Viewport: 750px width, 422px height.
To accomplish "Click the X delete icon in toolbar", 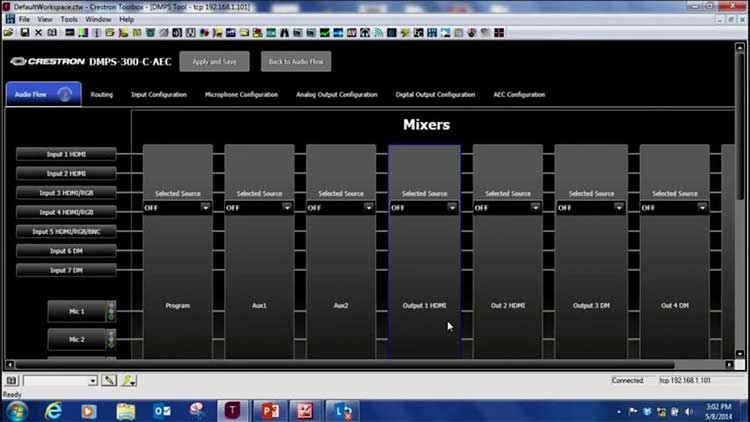I will (x=38, y=33).
